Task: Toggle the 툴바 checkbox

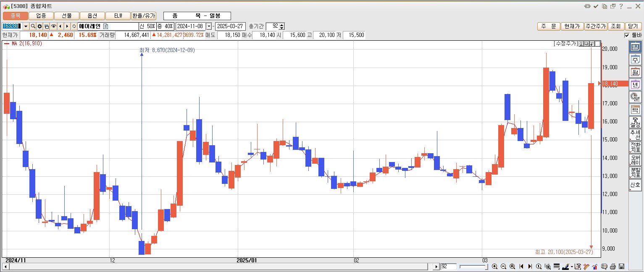Action: pos(627,35)
